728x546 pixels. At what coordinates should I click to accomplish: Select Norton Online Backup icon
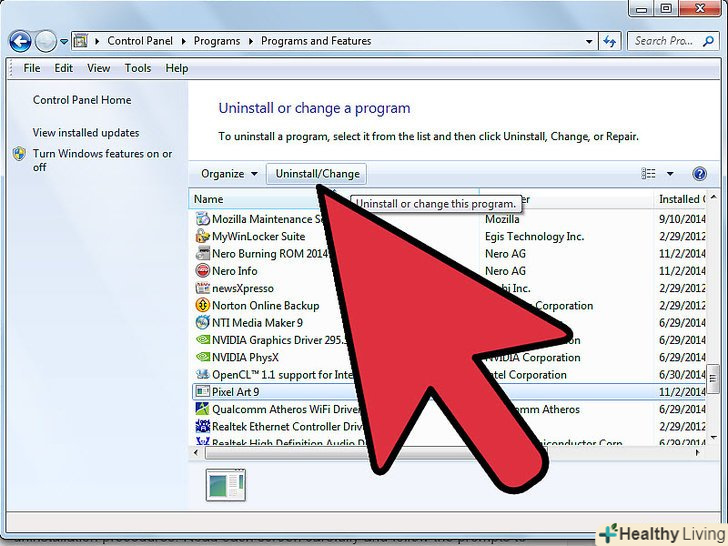click(202, 305)
